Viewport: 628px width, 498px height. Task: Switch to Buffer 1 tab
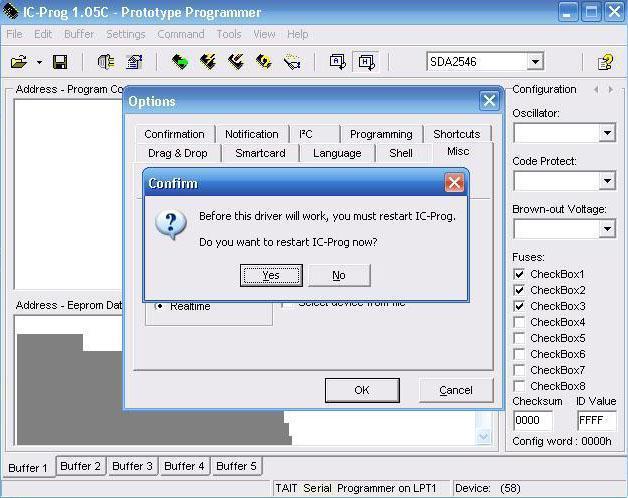pyautogui.click(x=28, y=468)
